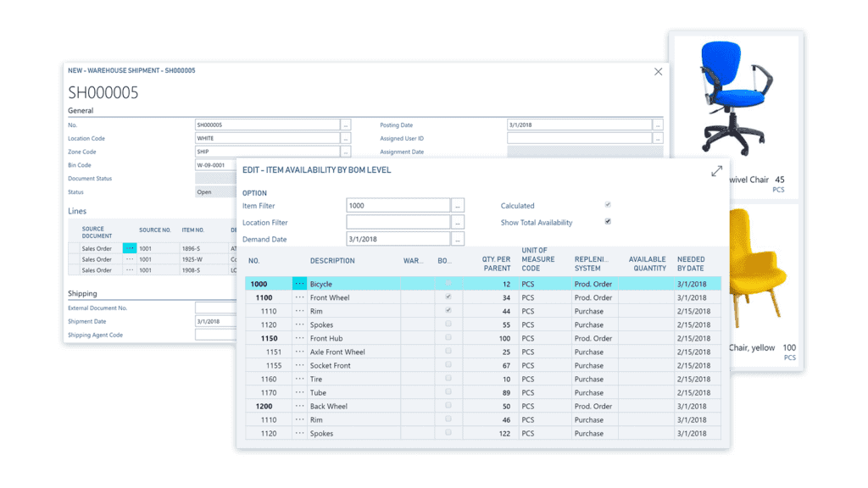
Task: Collapse the Lines section
Action: (76, 211)
